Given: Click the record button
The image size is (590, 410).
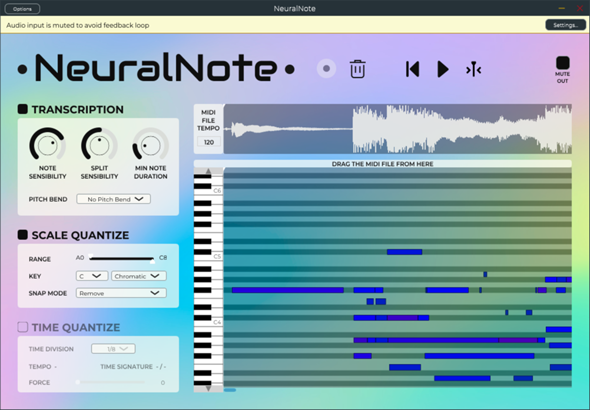Looking at the screenshot, I should coord(326,69).
